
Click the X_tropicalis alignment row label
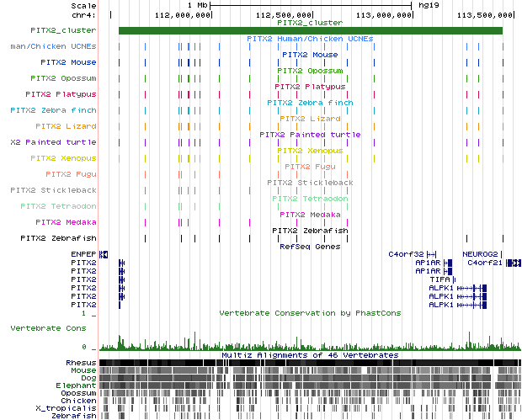point(73,408)
